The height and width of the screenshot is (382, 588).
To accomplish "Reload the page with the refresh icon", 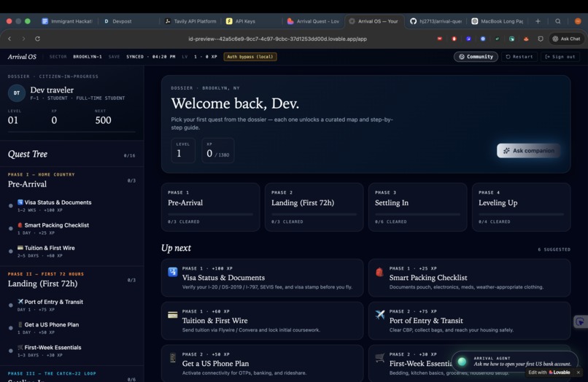I will [37, 39].
